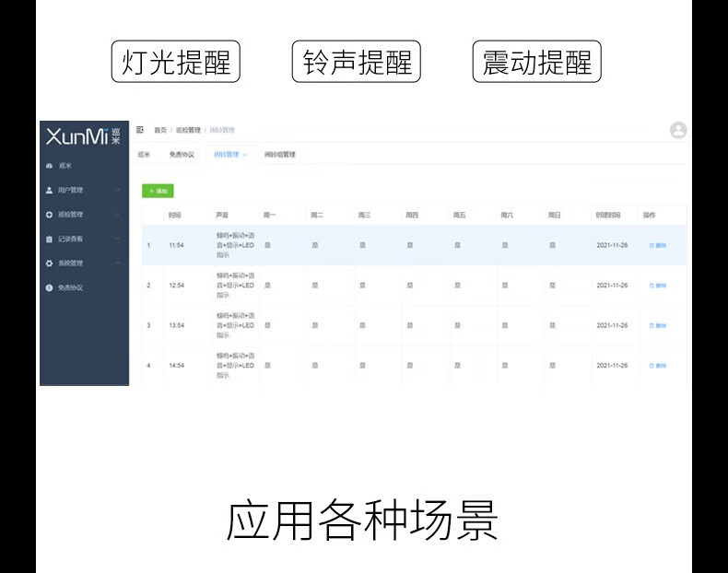The height and width of the screenshot is (573, 728).
Task: Close the 闲铃管理 tab via its x
Action: (x=245, y=155)
